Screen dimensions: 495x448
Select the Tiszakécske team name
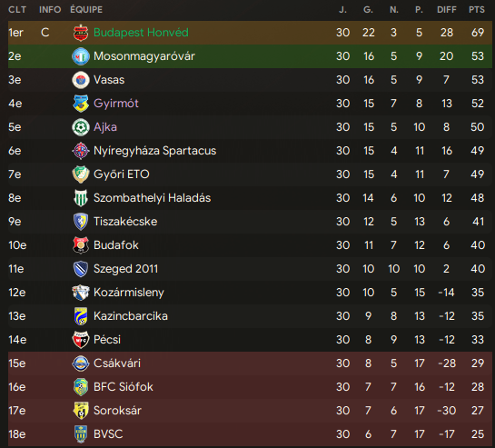(125, 222)
